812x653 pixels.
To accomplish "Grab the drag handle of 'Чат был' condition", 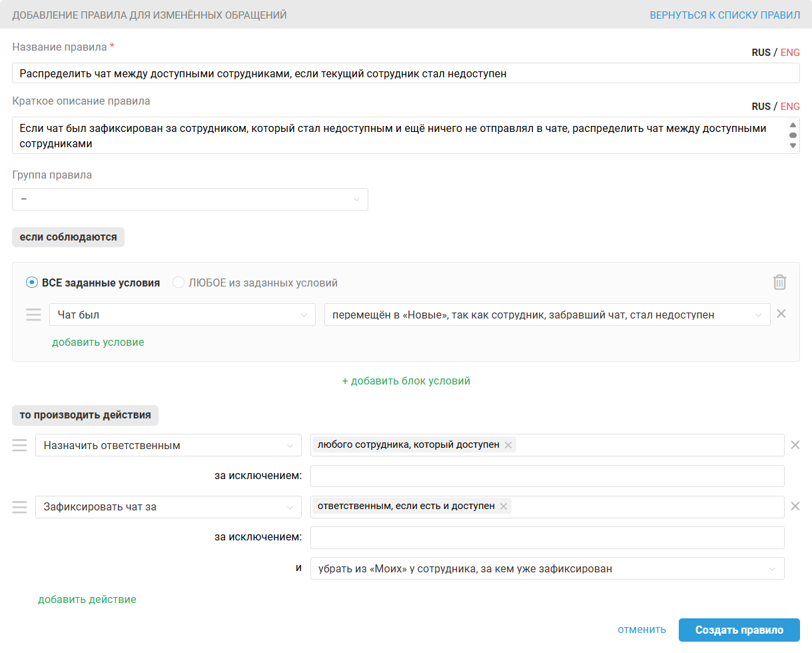I will coord(33,315).
